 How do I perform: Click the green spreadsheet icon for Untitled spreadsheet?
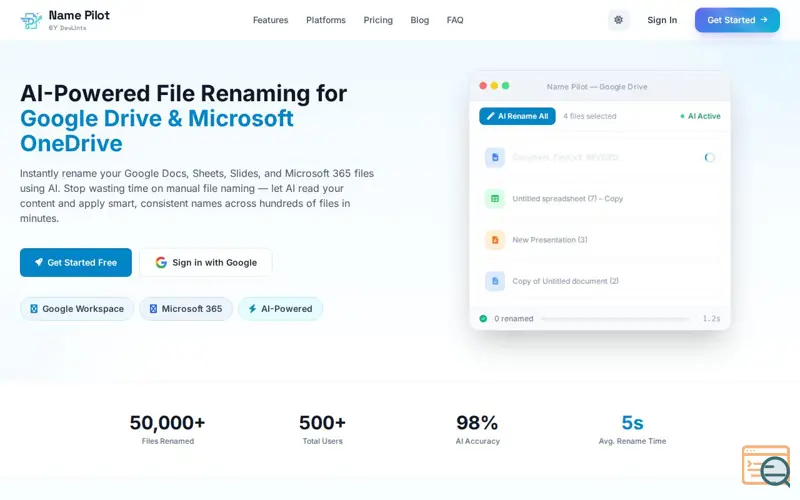495,198
